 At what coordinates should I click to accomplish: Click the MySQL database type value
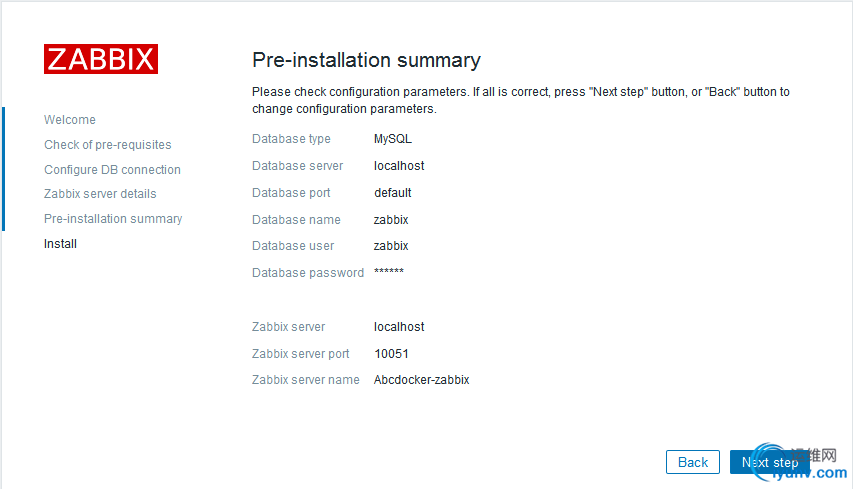[x=393, y=139]
